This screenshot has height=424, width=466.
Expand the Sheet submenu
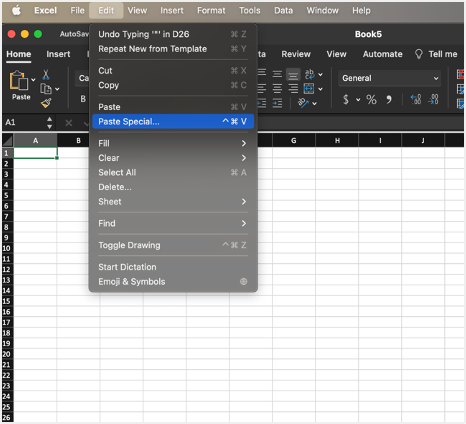pos(173,202)
